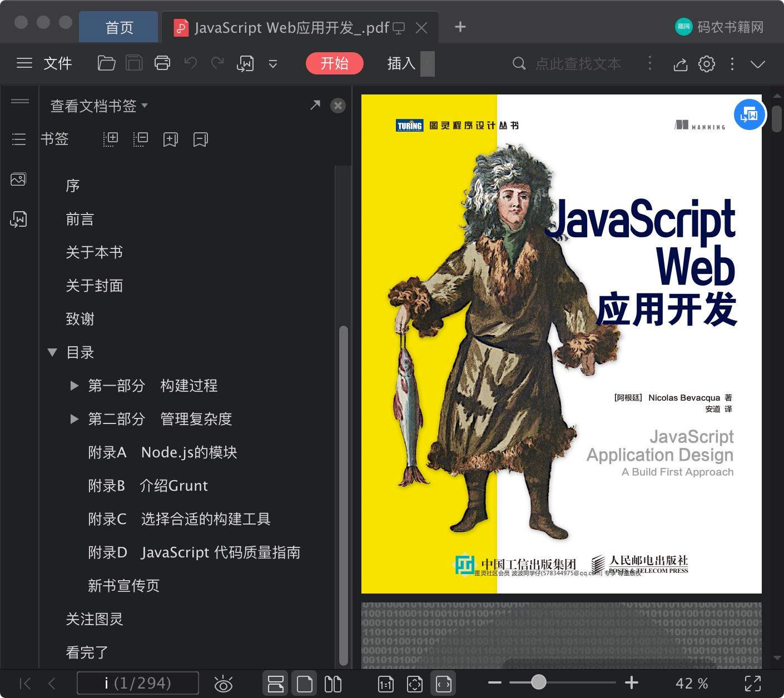Open the 文件 menu
The width and height of the screenshot is (784, 698).
(x=58, y=63)
